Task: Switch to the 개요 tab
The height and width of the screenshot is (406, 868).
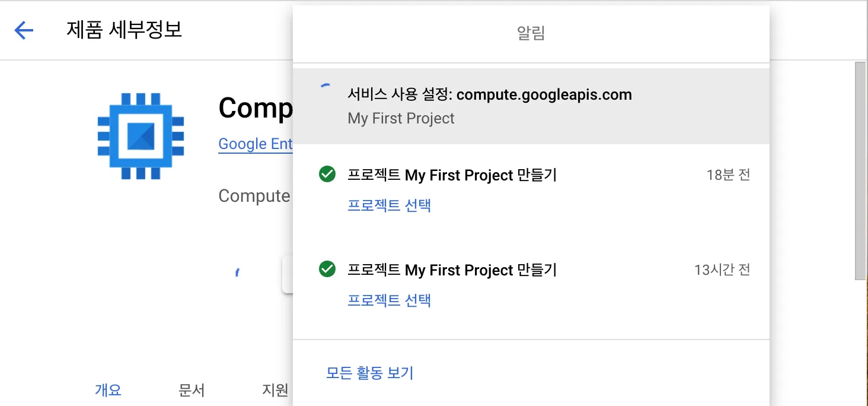Action: [x=108, y=390]
